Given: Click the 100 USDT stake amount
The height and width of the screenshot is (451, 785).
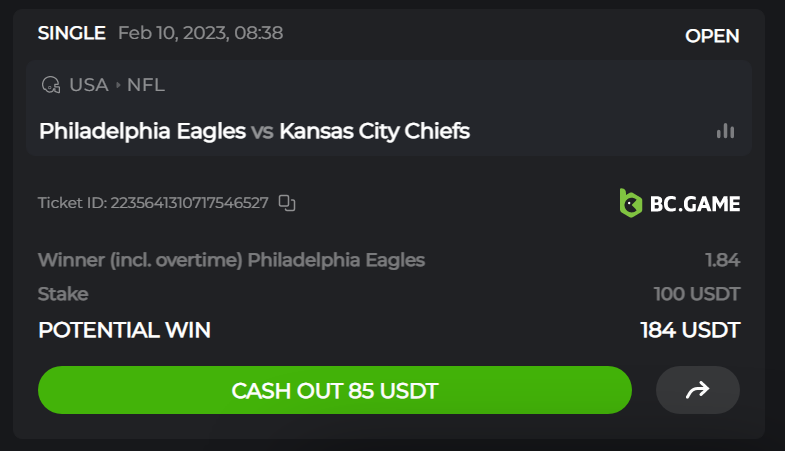Looking at the screenshot, I should click(696, 294).
